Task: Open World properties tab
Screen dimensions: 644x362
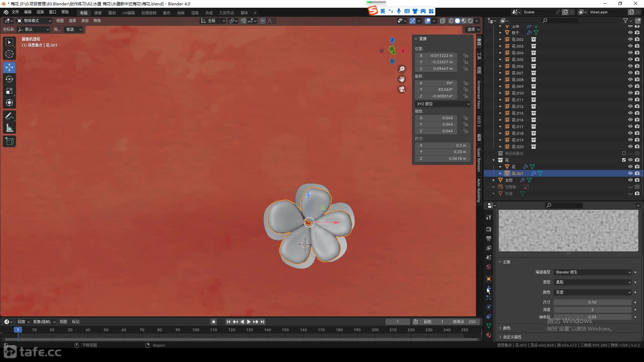Action: click(x=489, y=266)
